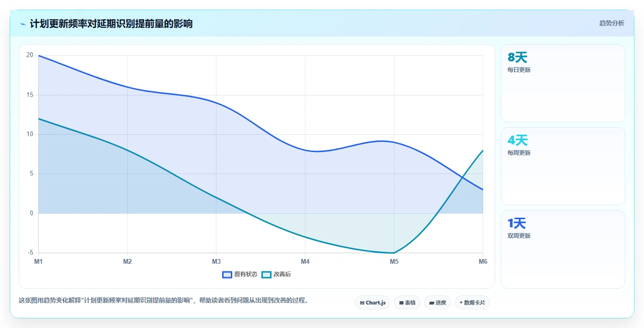Click the 每周更新 caption text
The width and height of the screenshot is (644, 328).
point(519,153)
